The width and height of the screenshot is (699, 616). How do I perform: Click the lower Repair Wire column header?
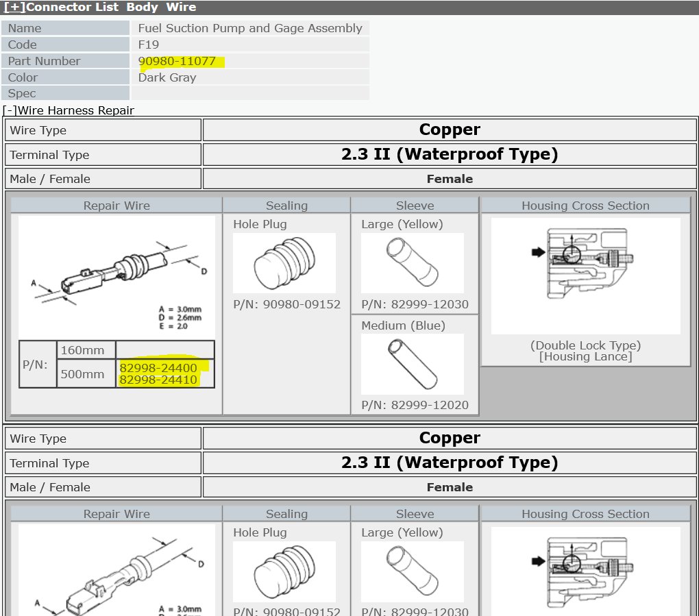[116, 514]
